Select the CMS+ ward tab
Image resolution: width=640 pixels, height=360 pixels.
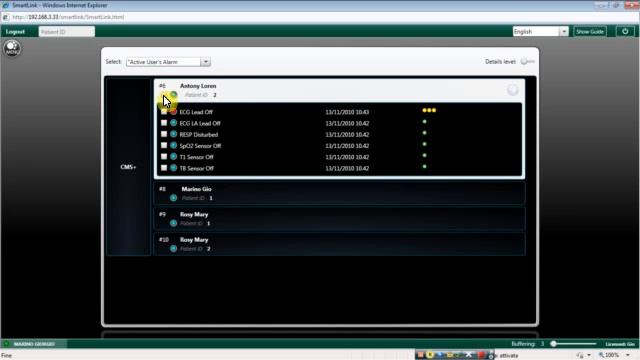129,167
